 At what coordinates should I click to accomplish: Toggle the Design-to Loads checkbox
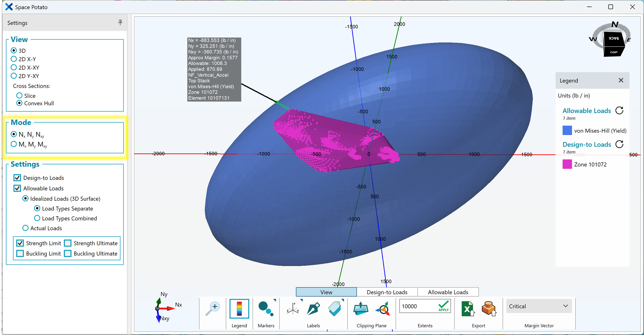pos(17,178)
